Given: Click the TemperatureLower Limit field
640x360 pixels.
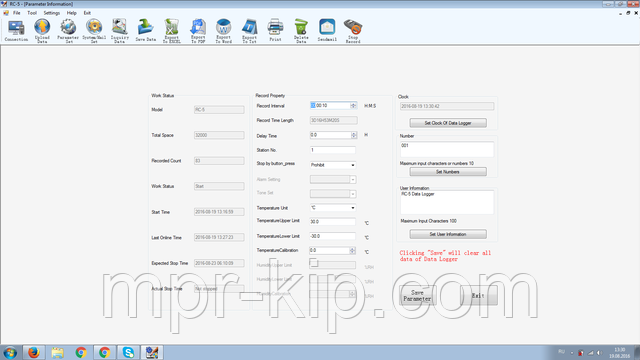Looking at the screenshot, I should (x=333, y=236).
